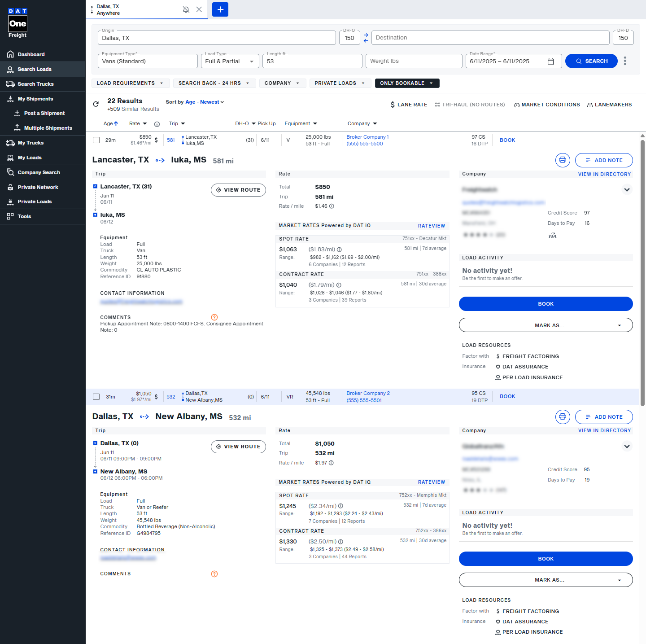Click View Route for Lancaster, TX trip
Image resolution: width=646 pixels, height=644 pixels.
238,190
